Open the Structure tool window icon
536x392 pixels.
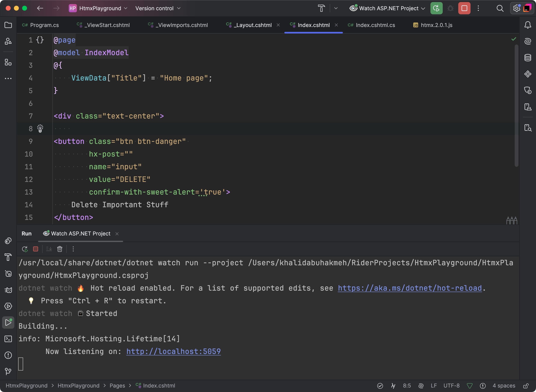pyautogui.click(x=8, y=62)
